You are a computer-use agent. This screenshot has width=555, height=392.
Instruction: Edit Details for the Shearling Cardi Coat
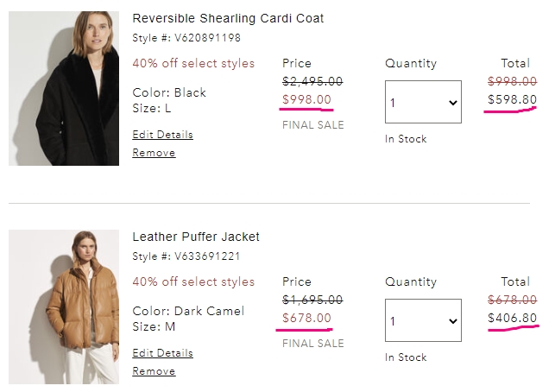pyautogui.click(x=162, y=135)
